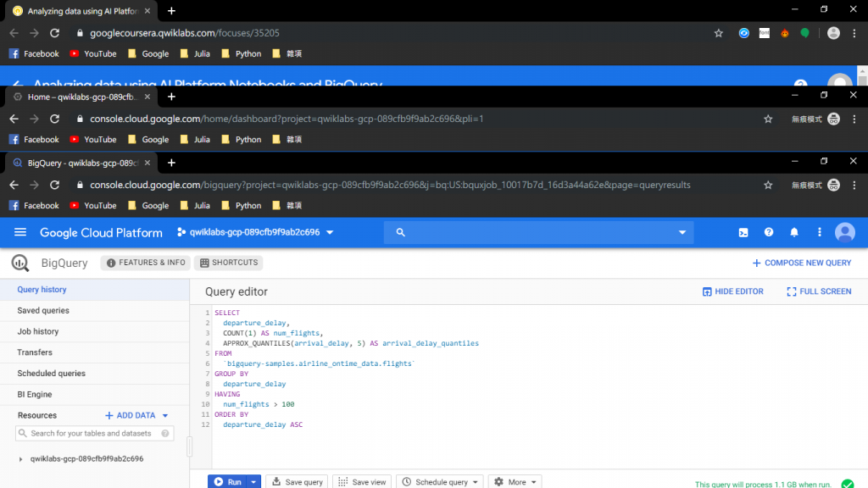This screenshot has width=868, height=488.
Task: Click the incognito icon in BigQuery window
Action: tap(834, 186)
